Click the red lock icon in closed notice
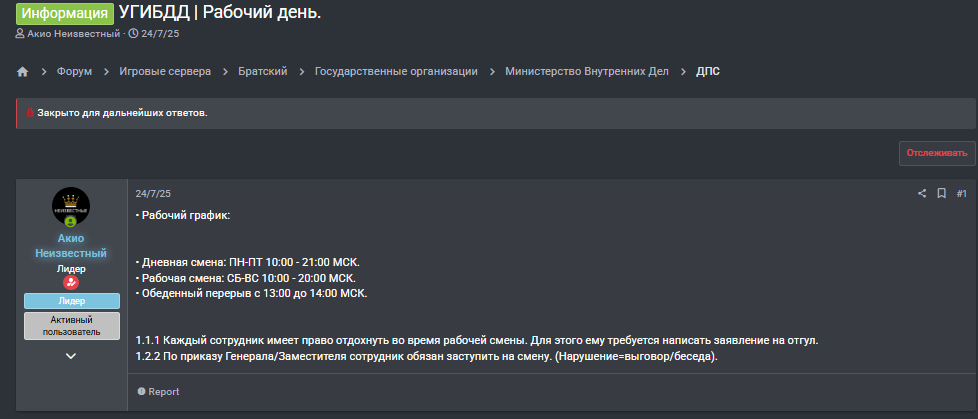Screen dimensions: 978x419 point(29,113)
